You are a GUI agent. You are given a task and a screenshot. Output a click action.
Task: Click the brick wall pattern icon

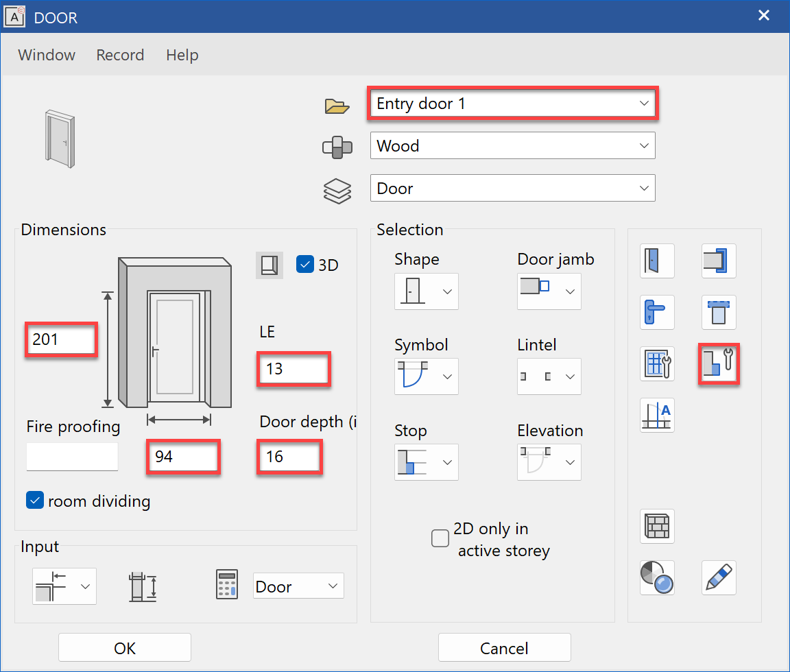click(657, 527)
